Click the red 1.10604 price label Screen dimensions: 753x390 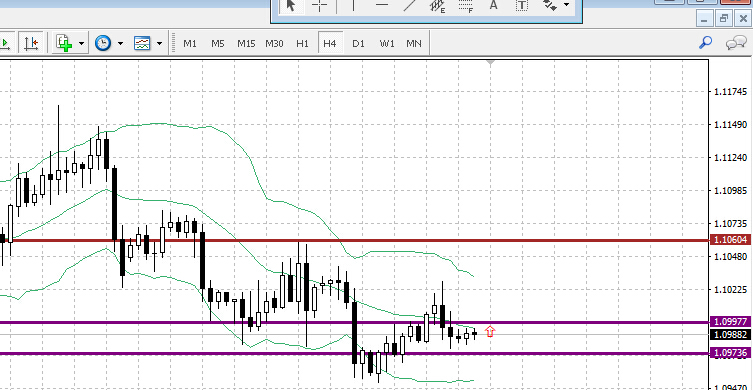(730, 240)
